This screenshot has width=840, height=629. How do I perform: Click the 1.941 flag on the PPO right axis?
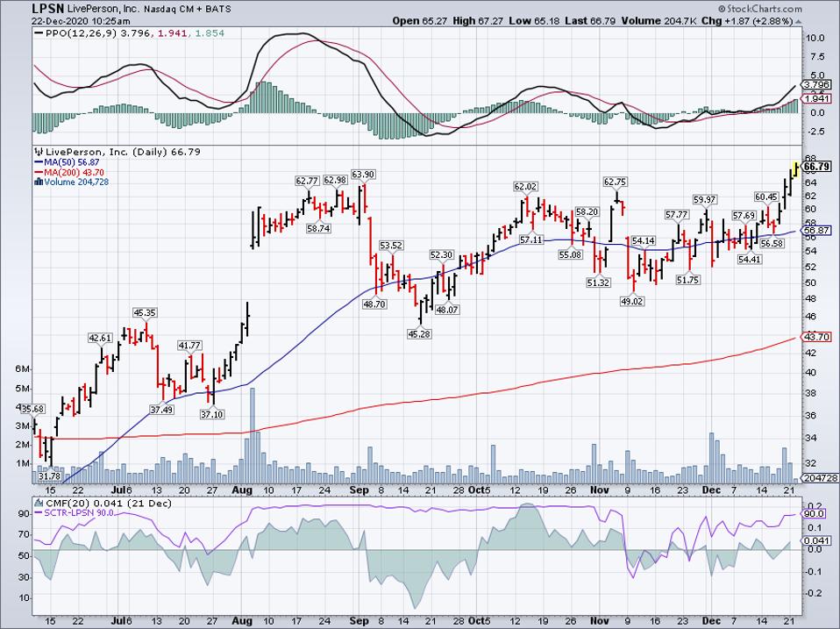817,98
